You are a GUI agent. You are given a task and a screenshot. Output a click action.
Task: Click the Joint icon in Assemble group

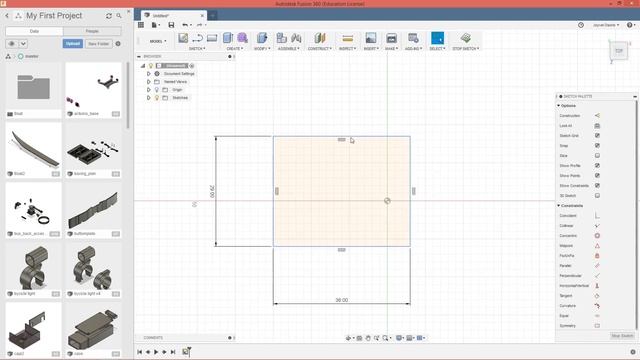coord(296,38)
